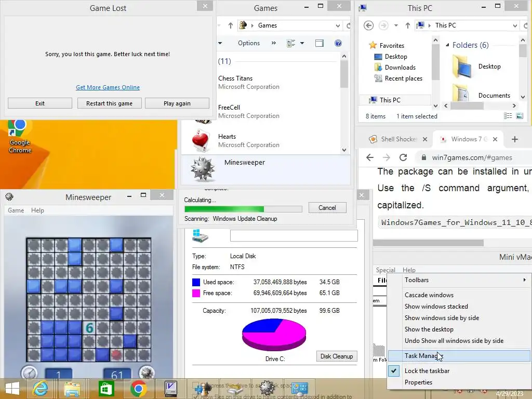Open Google Chrome desktop shortcut

[19, 137]
